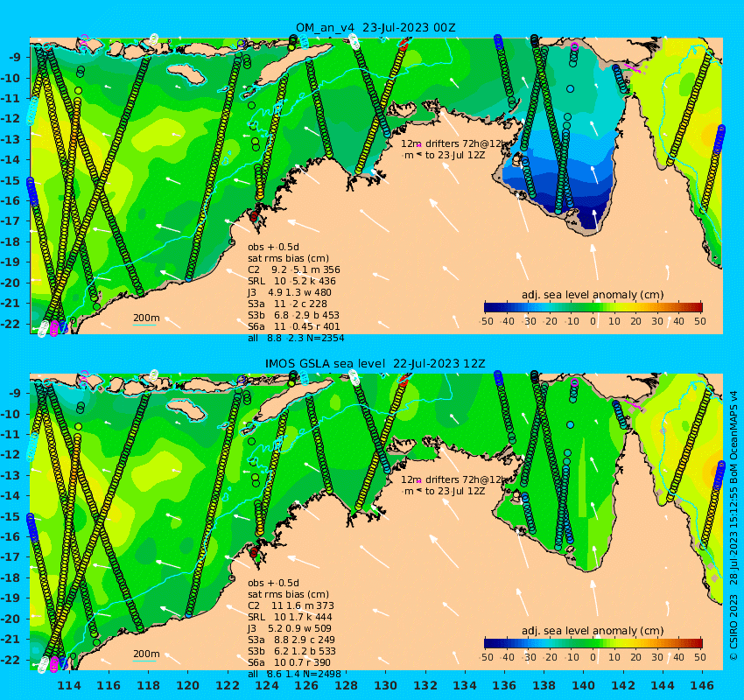Click "0" tick label under bottom color bar
Screen dimensions: 744x700
[593, 657]
